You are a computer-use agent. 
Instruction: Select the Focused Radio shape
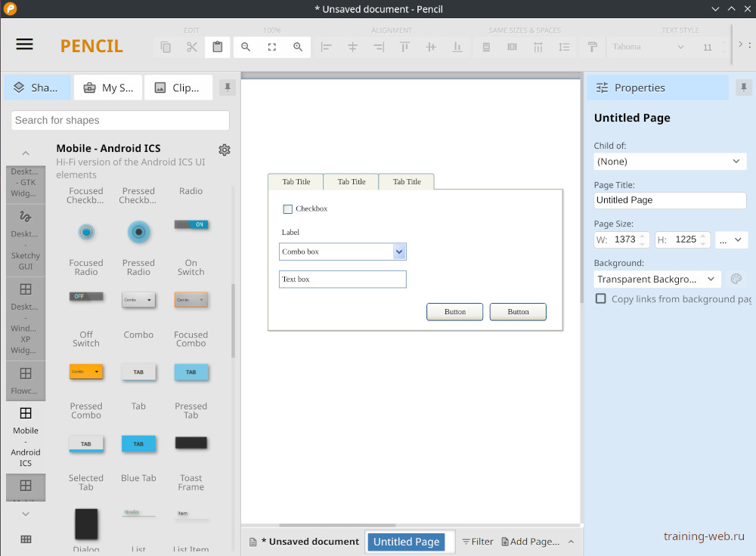pyautogui.click(x=86, y=232)
